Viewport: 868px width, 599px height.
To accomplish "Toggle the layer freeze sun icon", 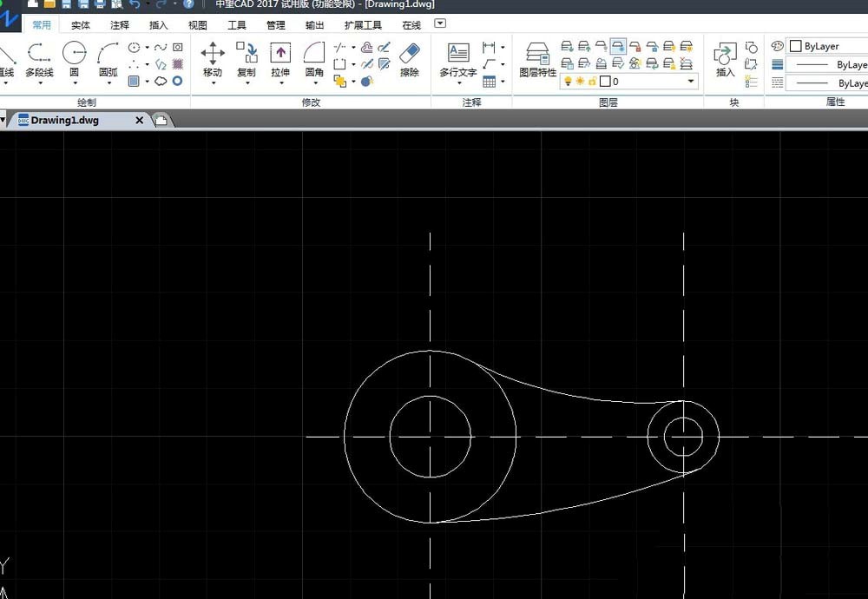I will coord(580,81).
